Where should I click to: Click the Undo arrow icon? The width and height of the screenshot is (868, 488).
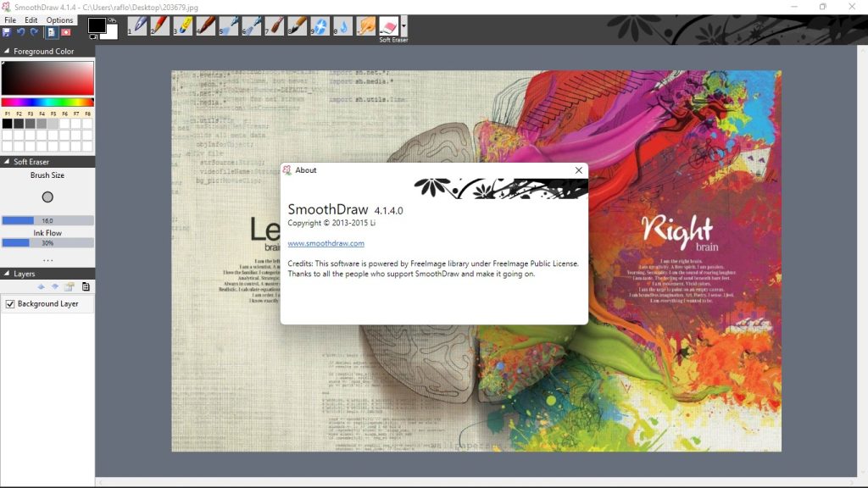point(23,31)
